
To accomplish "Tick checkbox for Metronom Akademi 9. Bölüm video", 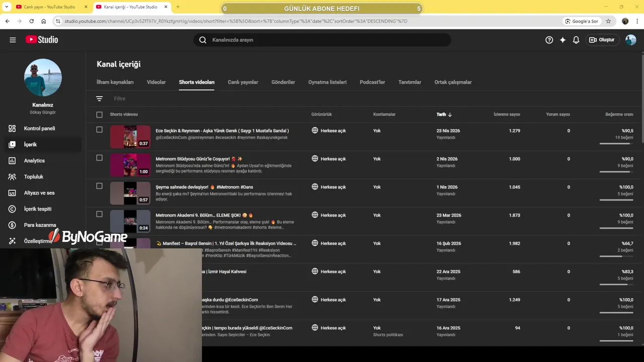I will click(x=99, y=214).
